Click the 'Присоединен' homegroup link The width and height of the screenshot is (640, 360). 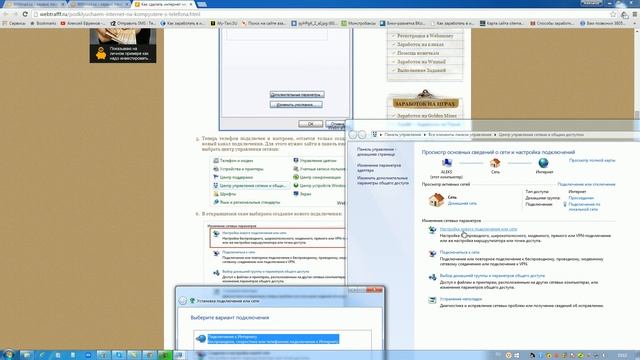point(581,198)
